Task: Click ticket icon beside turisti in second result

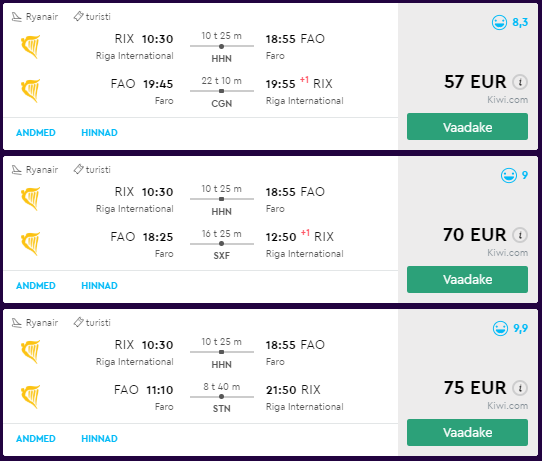Action: [x=78, y=169]
